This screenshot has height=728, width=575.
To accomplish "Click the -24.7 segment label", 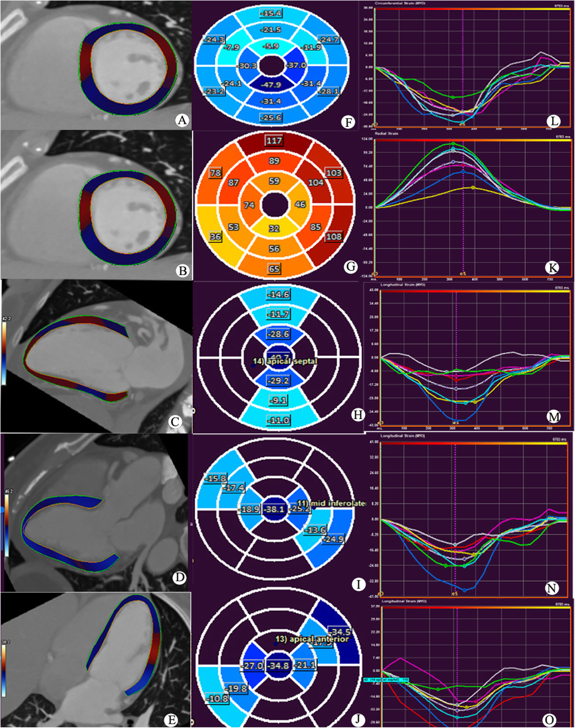I will [329, 39].
